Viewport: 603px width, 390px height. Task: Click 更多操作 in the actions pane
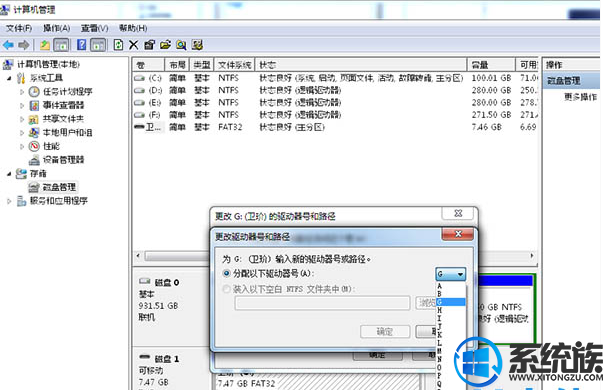[580, 97]
